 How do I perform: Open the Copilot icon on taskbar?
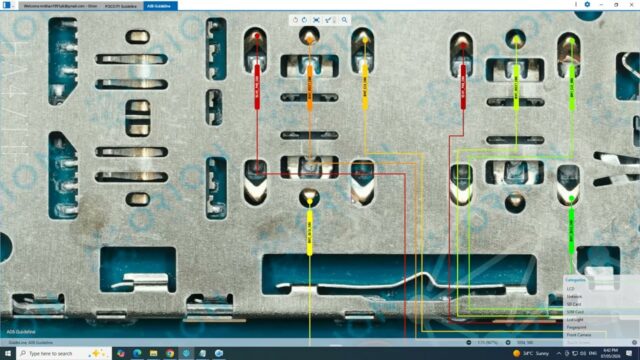[121, 353]
